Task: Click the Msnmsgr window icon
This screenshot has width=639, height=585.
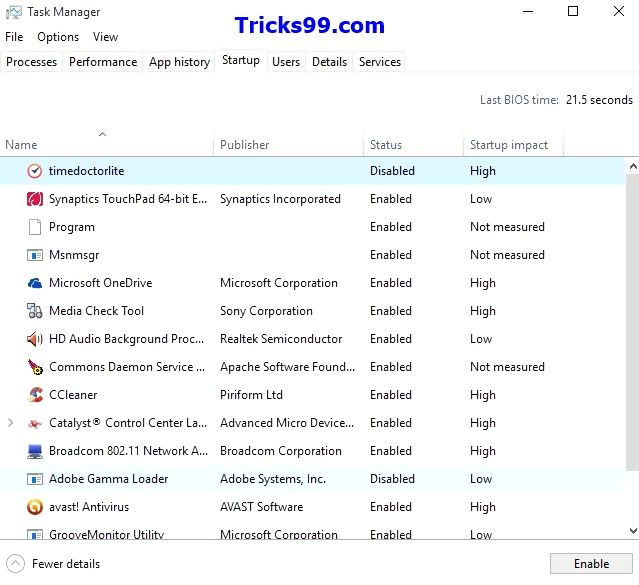Action: pos(35,255)
